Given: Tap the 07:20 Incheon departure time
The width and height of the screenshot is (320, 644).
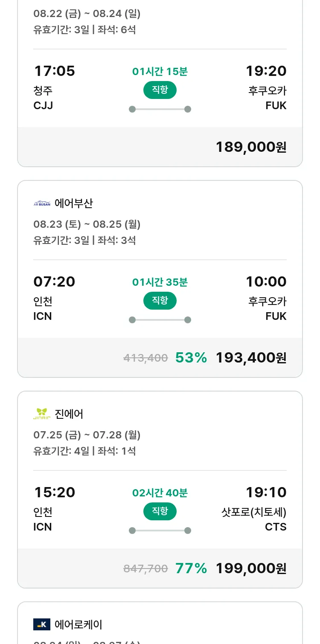Looking at the screenshot, I should 54,282.
